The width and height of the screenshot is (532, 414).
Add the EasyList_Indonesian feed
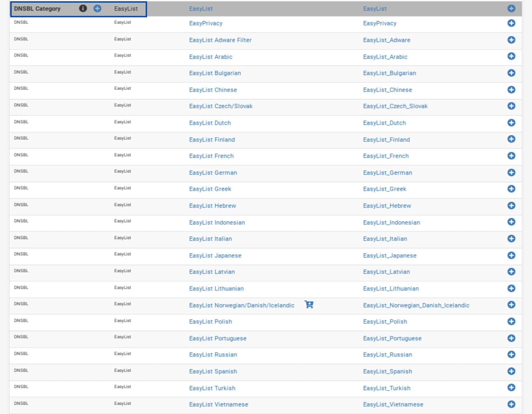511,222
